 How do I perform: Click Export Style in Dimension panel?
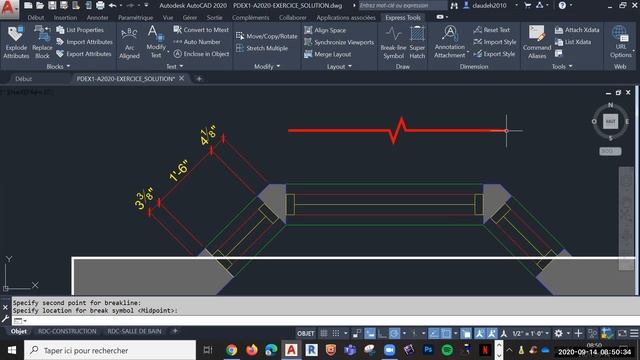(494, 53)
